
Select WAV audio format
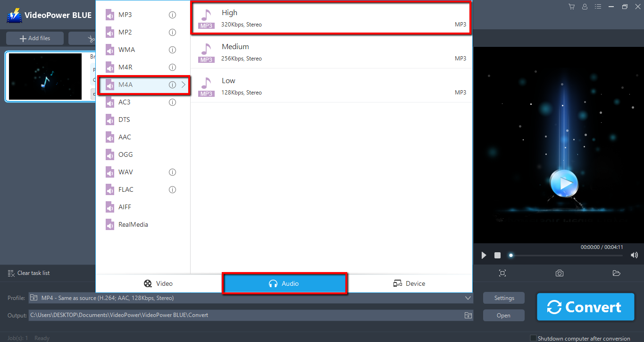point(143,172)
